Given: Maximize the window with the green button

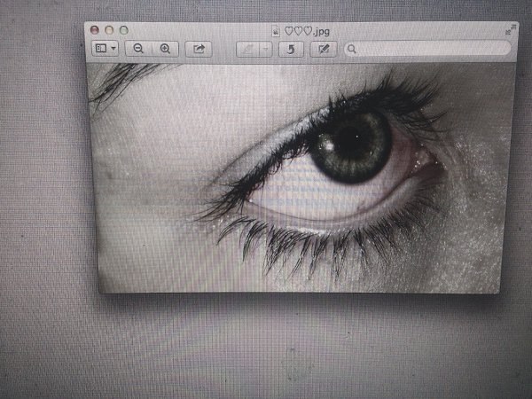Looking at the screenshot, I should [123, 30].
